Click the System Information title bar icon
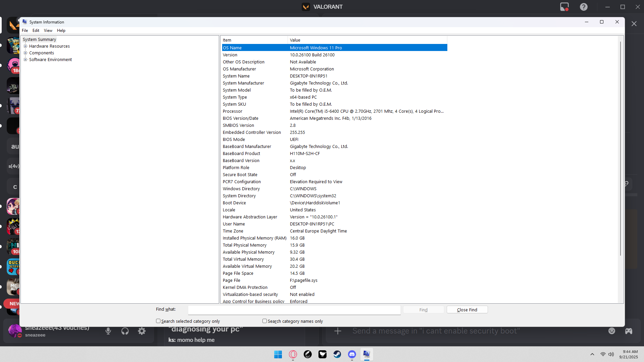644x362 pixels. [25, 22]
